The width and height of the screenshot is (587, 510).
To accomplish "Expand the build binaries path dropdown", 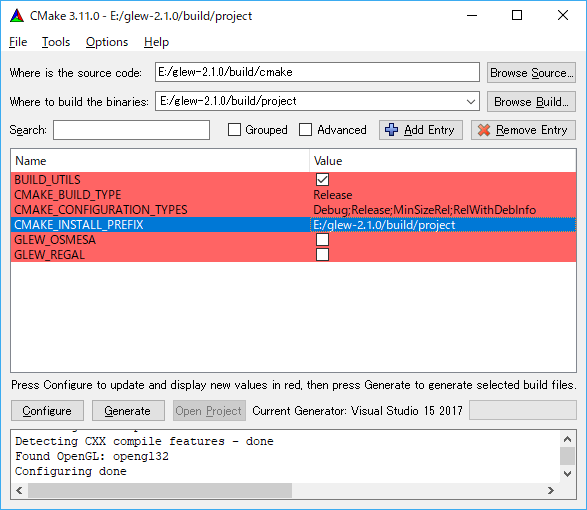I will [x=471, y=101].
